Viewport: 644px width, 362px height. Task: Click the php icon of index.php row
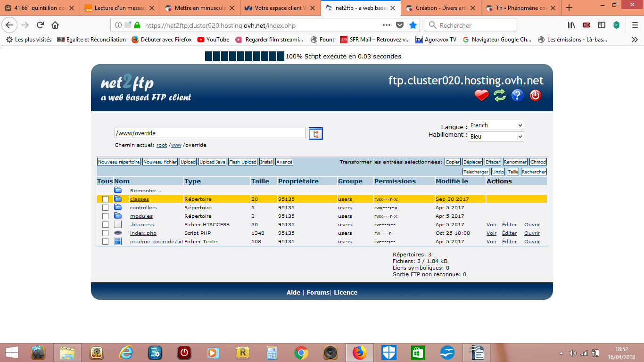click(x=118, y=233)
